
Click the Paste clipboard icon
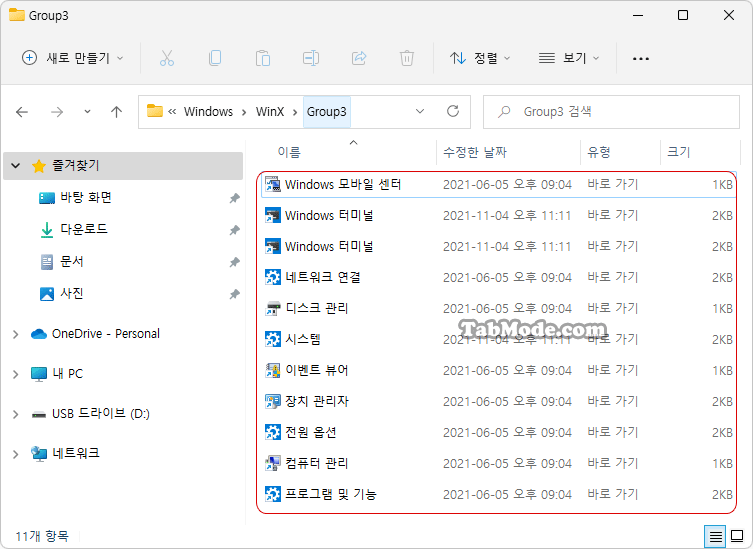(x=263, y=58)
